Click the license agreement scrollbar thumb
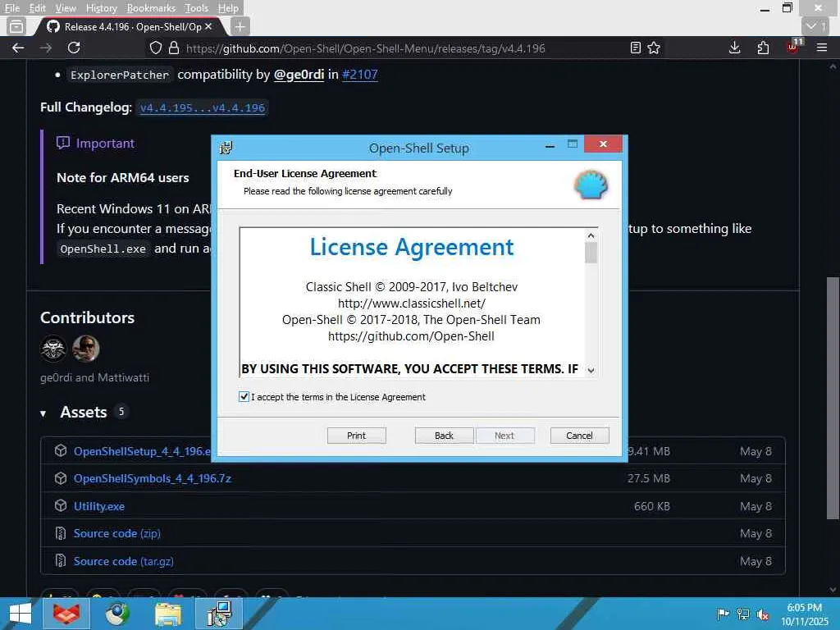The width and height of the screenshot is (840, 630). click(x=591, y=253)
